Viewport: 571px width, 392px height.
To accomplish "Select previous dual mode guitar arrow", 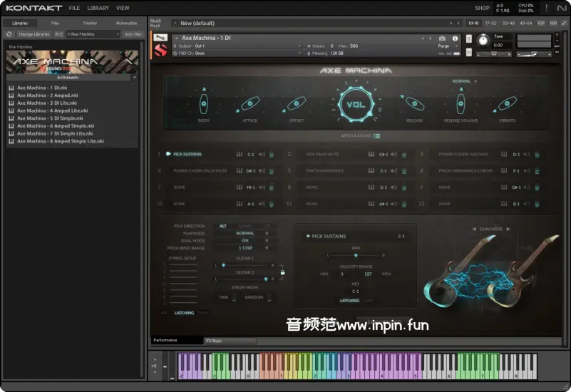I will (474, 229).
